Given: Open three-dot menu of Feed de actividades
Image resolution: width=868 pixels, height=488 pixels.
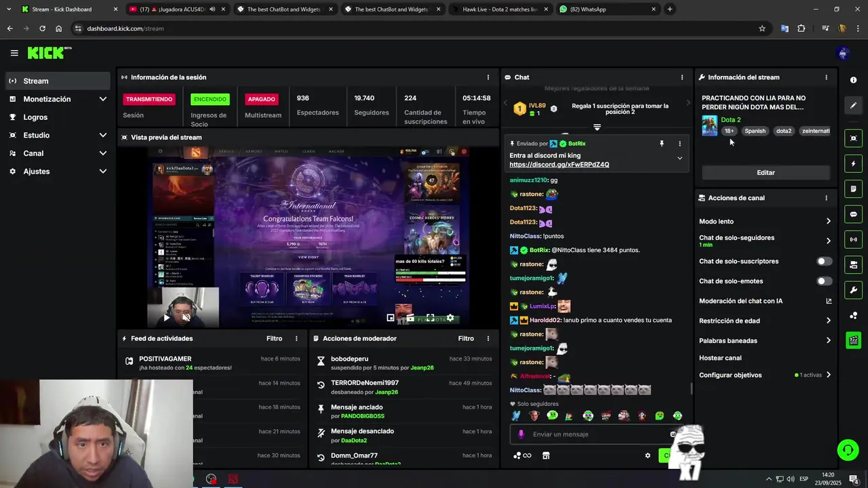Looking at the screenshot, I should click(x=296, y=338).
